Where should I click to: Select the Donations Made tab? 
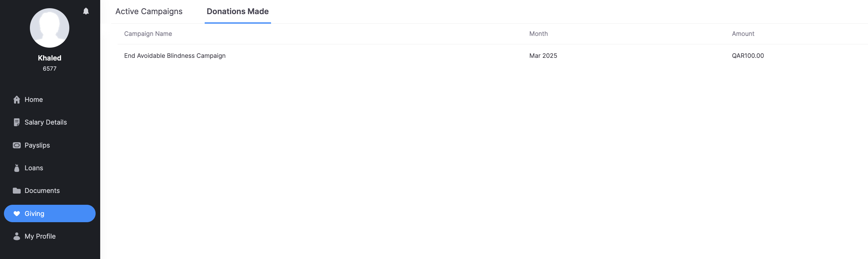click(x=237, y=12)
